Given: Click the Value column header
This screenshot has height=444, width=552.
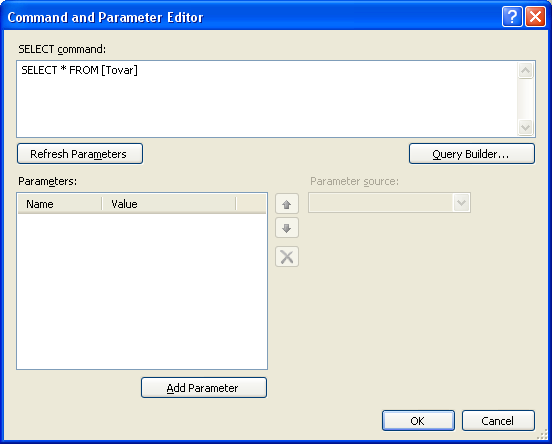Looking at the screenshot, I should point(169,204).
